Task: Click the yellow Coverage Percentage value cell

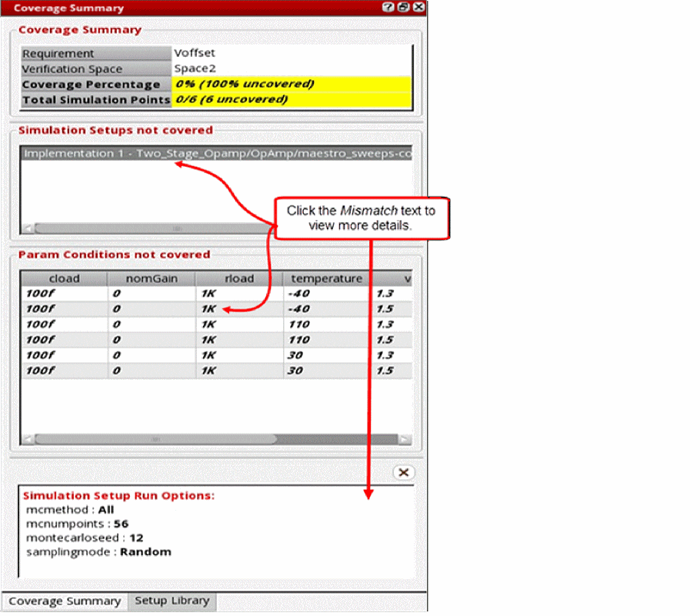Action: coord(292,84)
